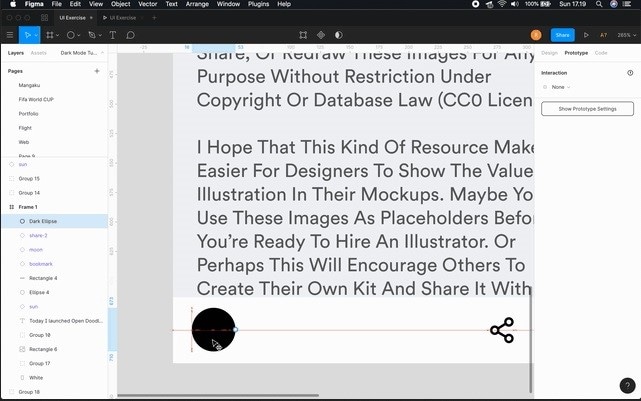Viewport: 641px width, 401px height.
Task: Open the Plugins menu
Action: click(x=258, y=4)
